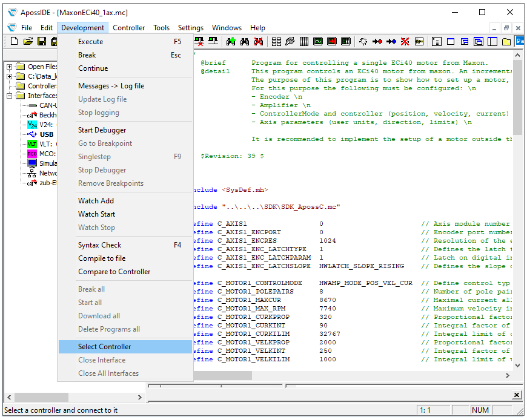Click the Save floppy disk icon
The image size is (527, 420).
point(42,41)
